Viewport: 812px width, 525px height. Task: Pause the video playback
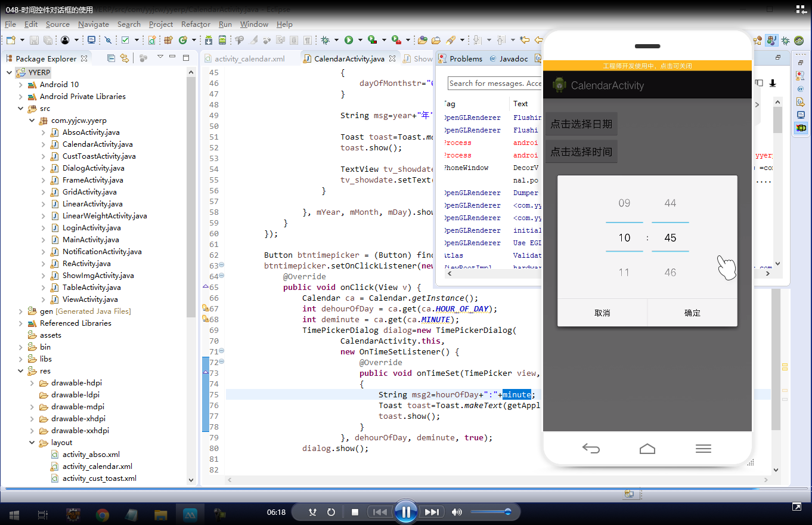coord(405,512)
